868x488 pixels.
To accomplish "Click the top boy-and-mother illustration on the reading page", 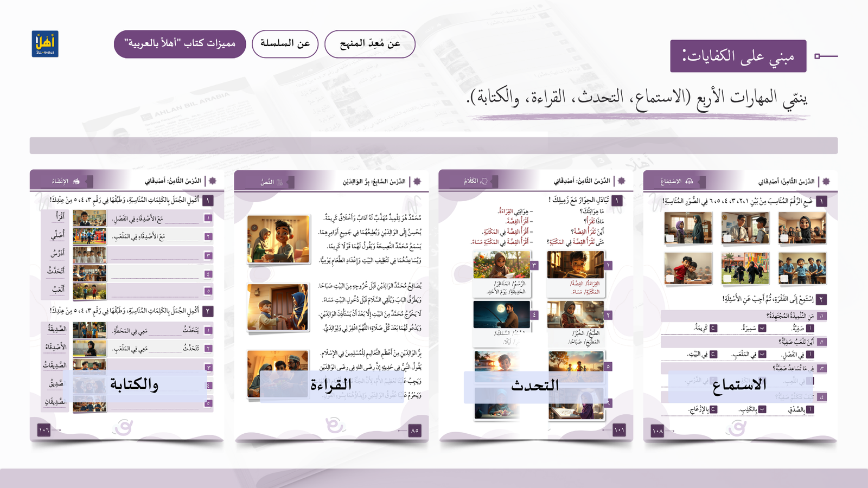I will (x=278, y=239).
